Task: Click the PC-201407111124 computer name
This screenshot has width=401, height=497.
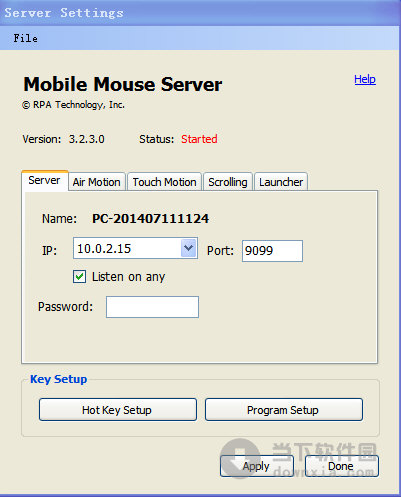Action: pyautogui.click(x=150, y=219)
